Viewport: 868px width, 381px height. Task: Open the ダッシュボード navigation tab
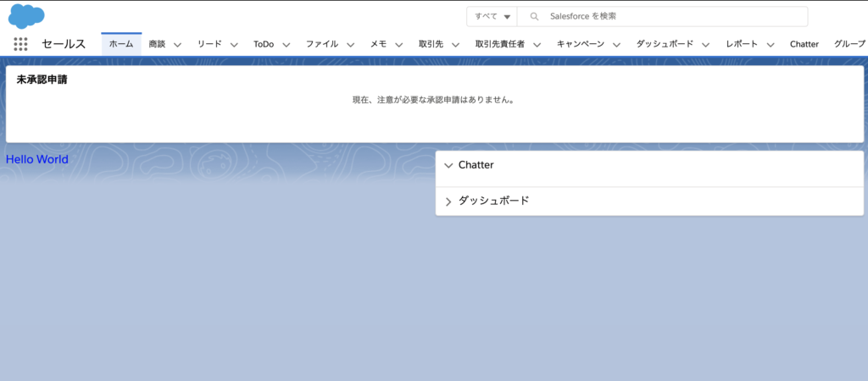665,44
